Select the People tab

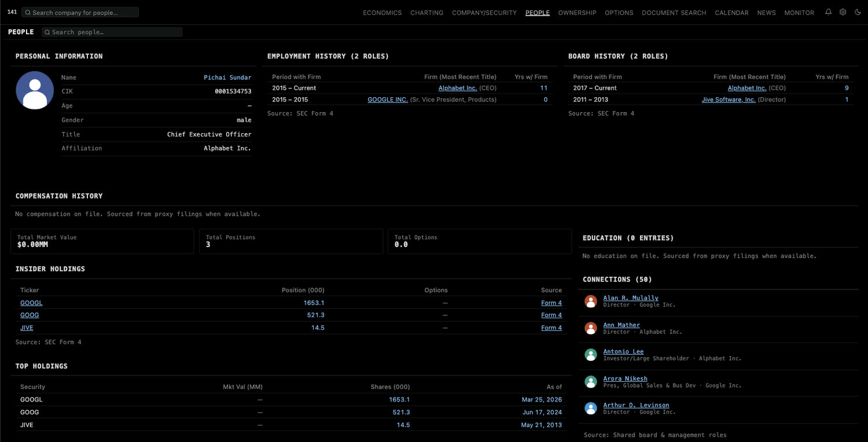click(538, 13)
